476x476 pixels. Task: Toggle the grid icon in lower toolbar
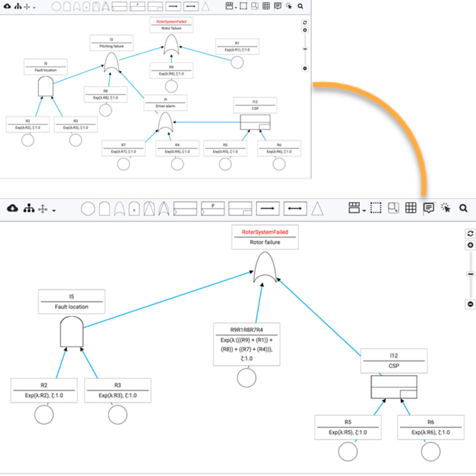(411, 208)
